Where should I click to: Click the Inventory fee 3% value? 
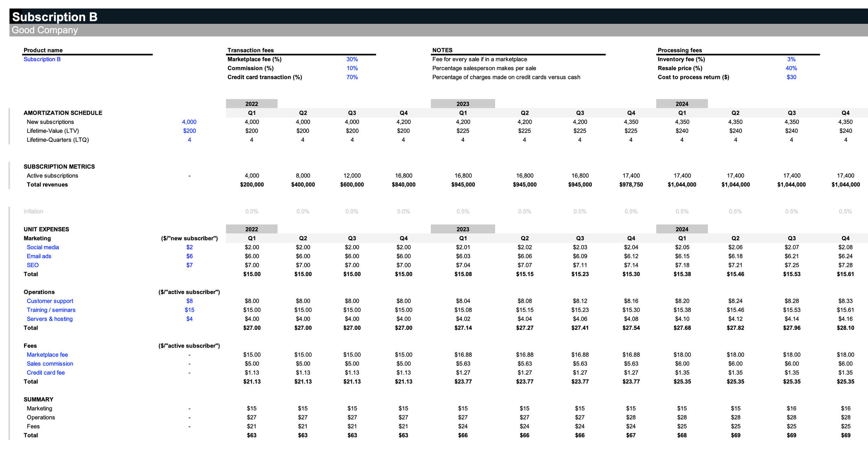(791, 59)
